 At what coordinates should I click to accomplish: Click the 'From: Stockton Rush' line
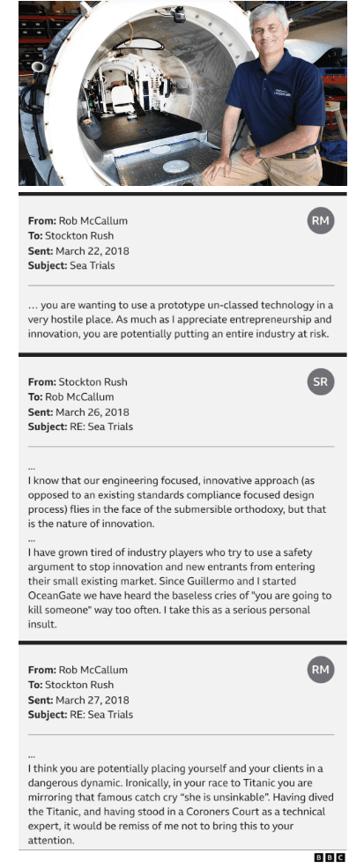pyautogui.click(x=78, y=382)
